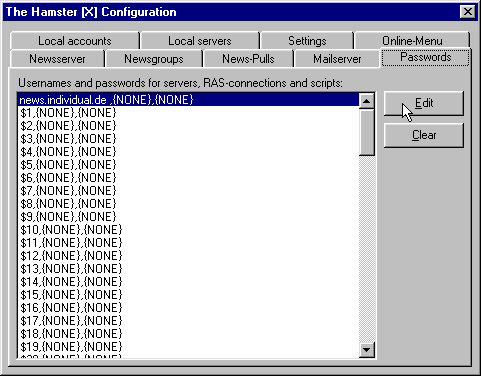Select the $18,{NONE},{NONE} entry
481x376 pixels.
(x=188, y=334)
